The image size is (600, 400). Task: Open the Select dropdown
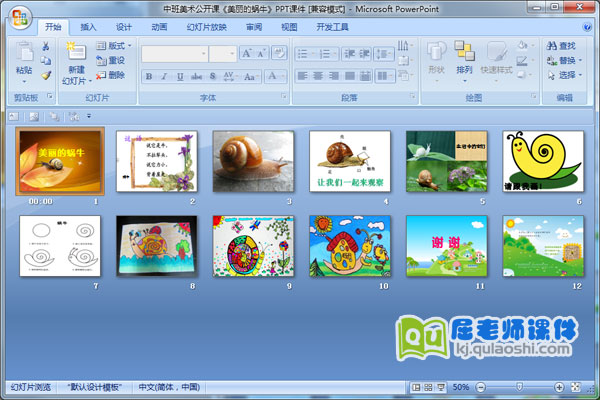pyautogui.click(x=564, y=75)
